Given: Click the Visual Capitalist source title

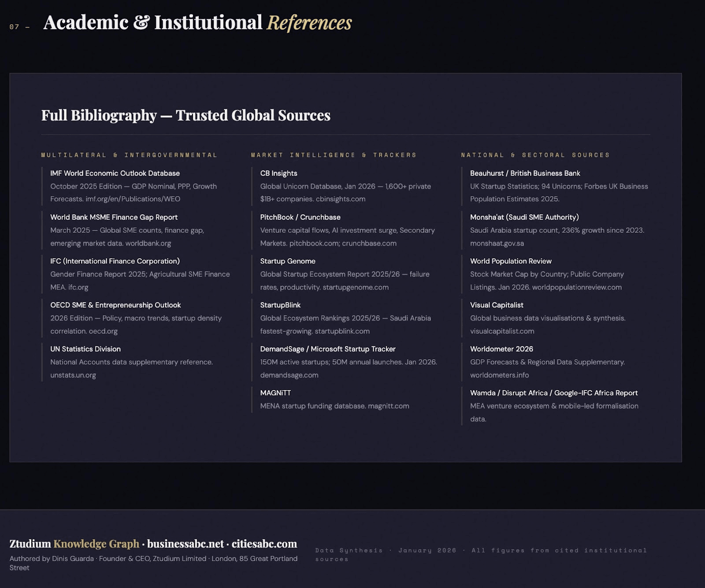Looking at the screenshot, I should tap(497, 305).
